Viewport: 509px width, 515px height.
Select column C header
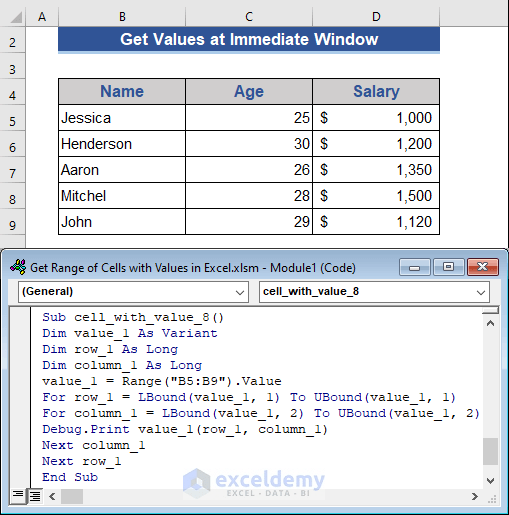tap(249, 16)
